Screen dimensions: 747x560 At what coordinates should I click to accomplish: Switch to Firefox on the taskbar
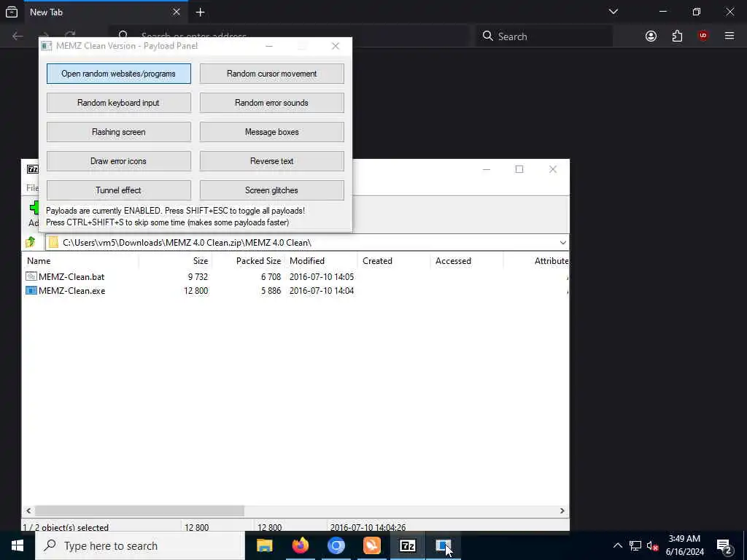point(300,545)
